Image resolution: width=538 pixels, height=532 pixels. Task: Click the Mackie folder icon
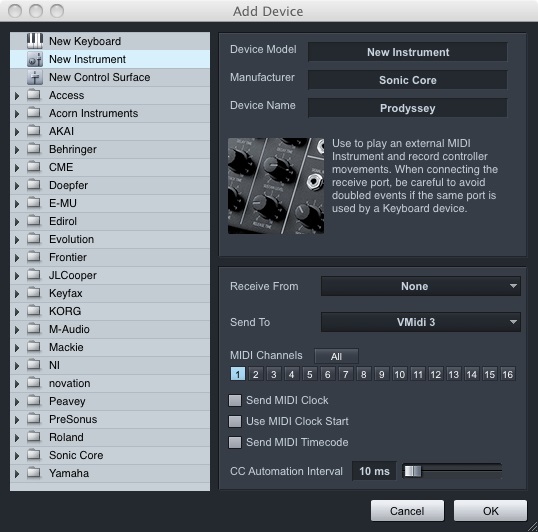[34, 347]
